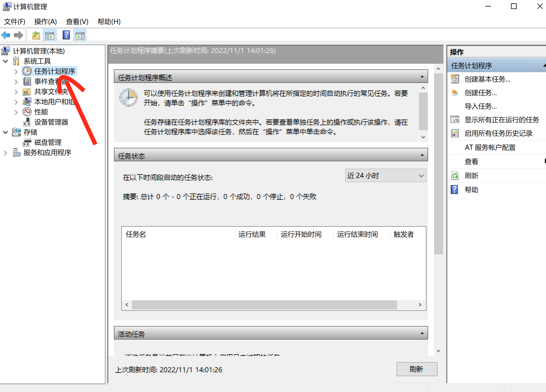The image size is (546, 392).
Task: Click 启用所有任务历史记录 action link
Action: pyautogui.click(x=498, y=133)
